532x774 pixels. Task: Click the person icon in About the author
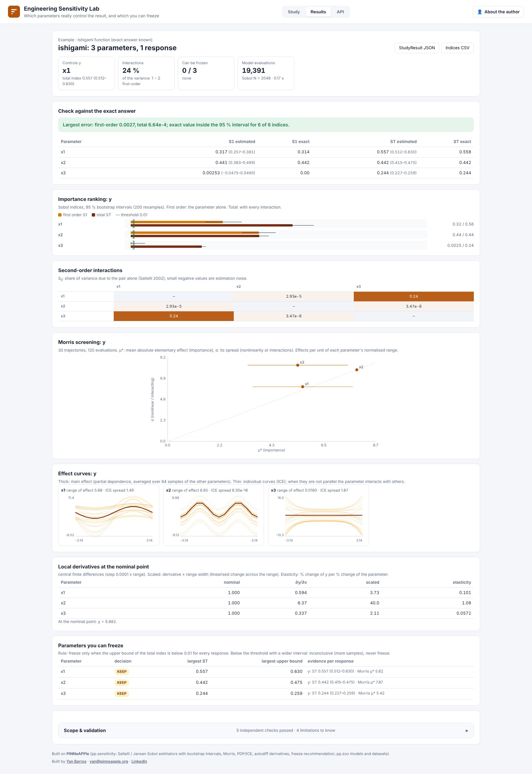click(x=480, y=12)
